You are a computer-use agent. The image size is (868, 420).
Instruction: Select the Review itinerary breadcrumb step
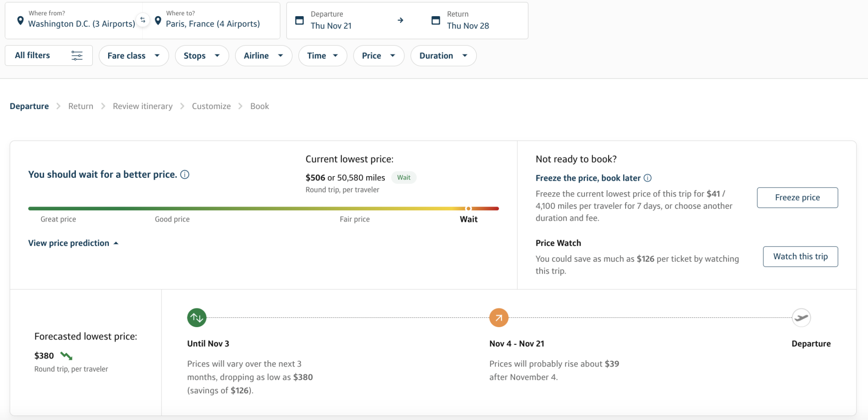click(x=142, y=106)
